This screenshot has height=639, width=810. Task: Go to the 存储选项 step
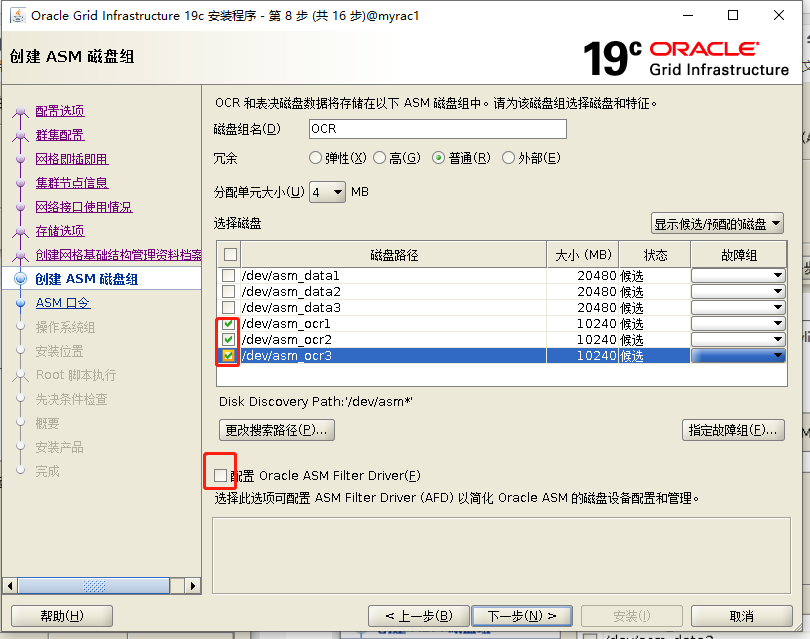pos(60,231)
